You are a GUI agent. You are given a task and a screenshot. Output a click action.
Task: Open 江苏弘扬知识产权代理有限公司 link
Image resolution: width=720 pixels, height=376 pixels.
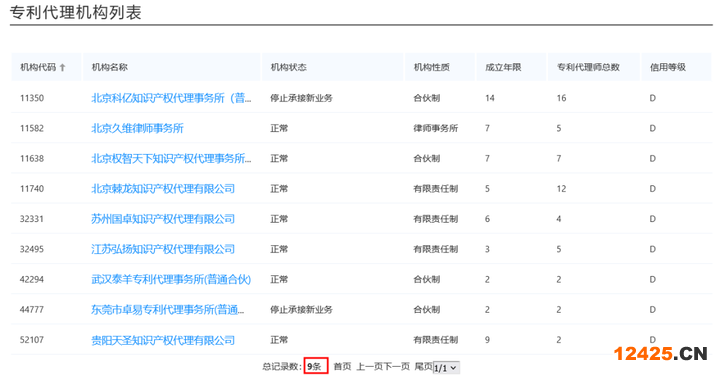point(163,249)
